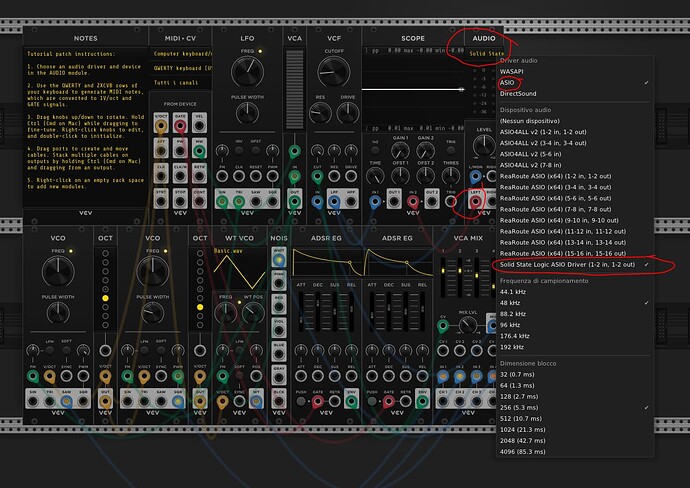The height and width of the screenshot is (488, 690).
Task: Click the MW output jack on MIDI-CV
Action: (x=199, y=151)
